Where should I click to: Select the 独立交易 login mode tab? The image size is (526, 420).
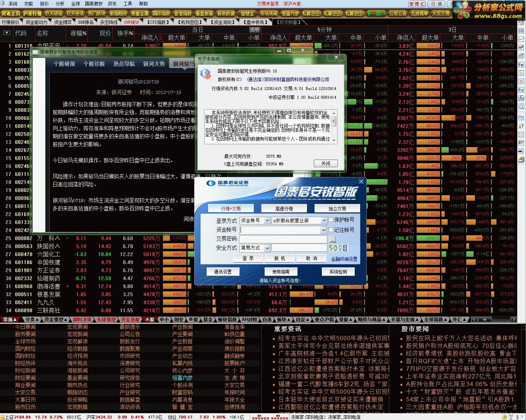[337, 208]
